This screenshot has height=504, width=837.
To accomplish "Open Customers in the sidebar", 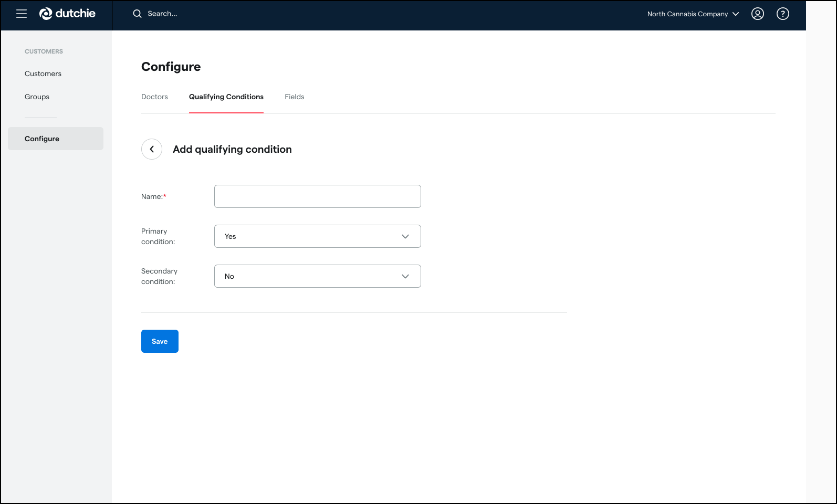I will 43,73.
